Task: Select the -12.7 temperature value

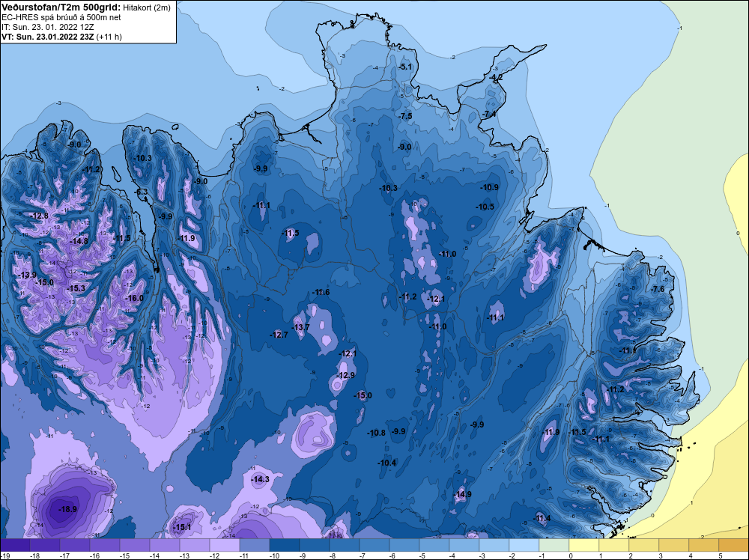Action: point(279,335)
